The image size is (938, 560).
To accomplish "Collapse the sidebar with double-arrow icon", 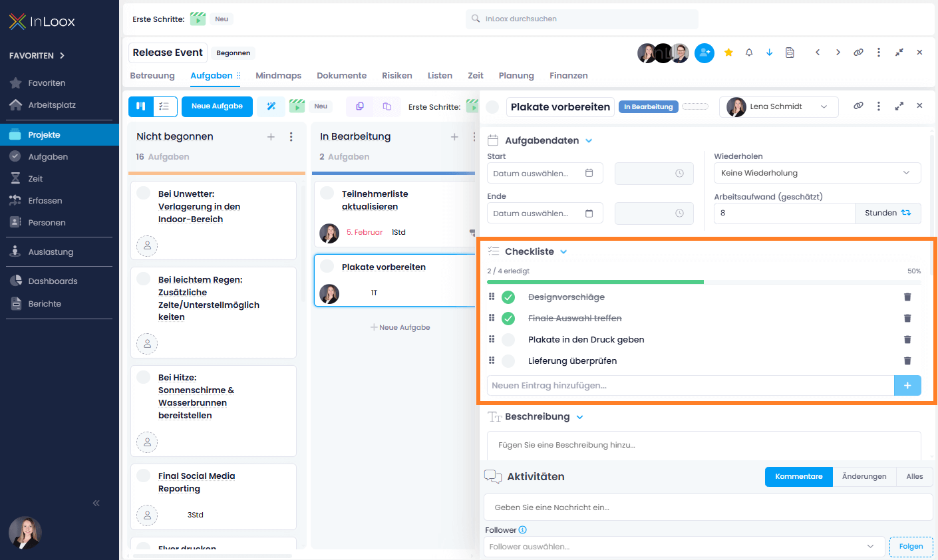I will (x=96, y=503).
